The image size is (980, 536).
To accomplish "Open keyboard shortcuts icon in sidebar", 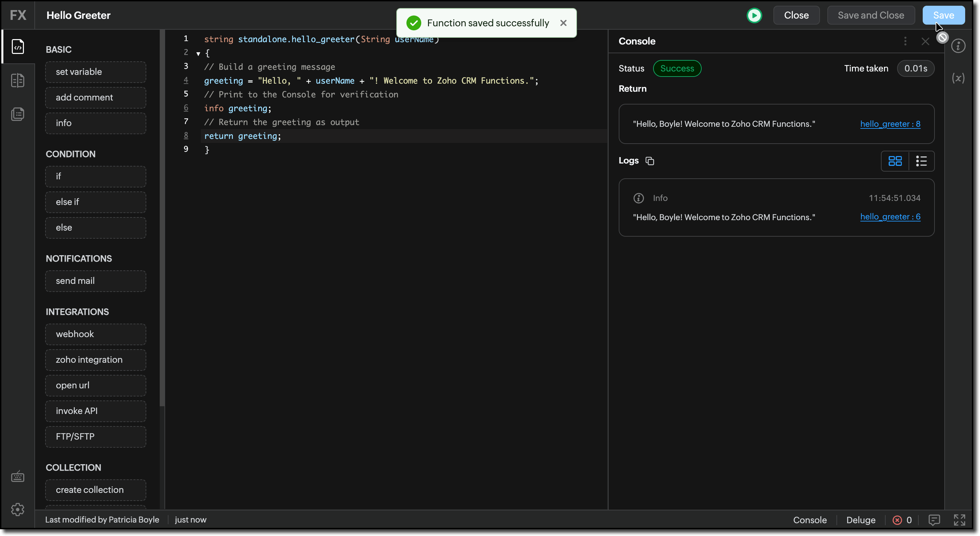I will click(18, 476).
